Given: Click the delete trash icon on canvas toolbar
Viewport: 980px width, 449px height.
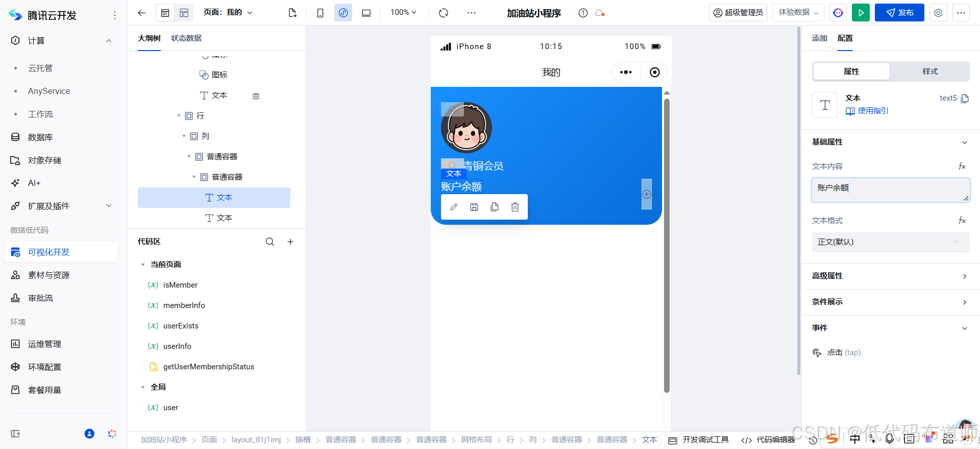Looking at the screenshot, I should 515,207.
